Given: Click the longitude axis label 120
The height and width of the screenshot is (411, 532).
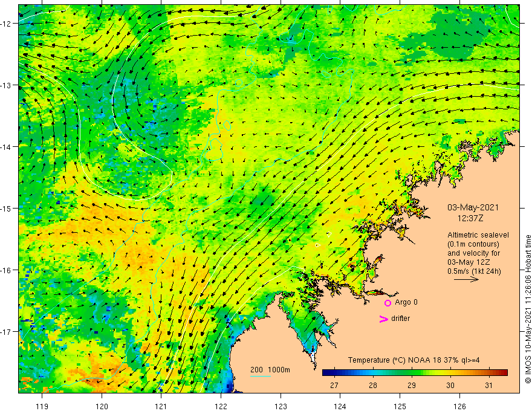Looking at the screenshot, I should pyautogui.click(x=102, y=406).
